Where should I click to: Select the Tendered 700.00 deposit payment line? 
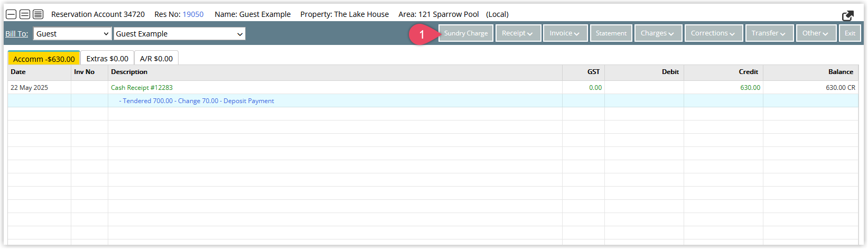click(x=197, y=101)
